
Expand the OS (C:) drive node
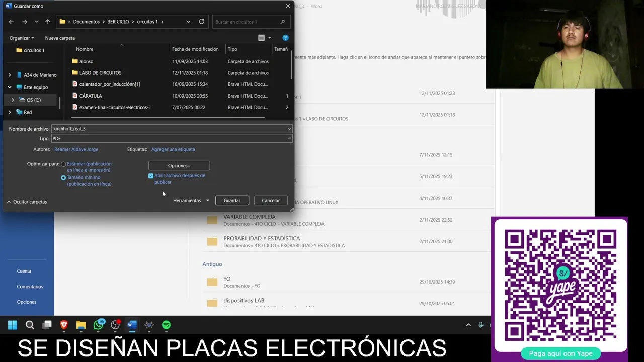(13, 100)
